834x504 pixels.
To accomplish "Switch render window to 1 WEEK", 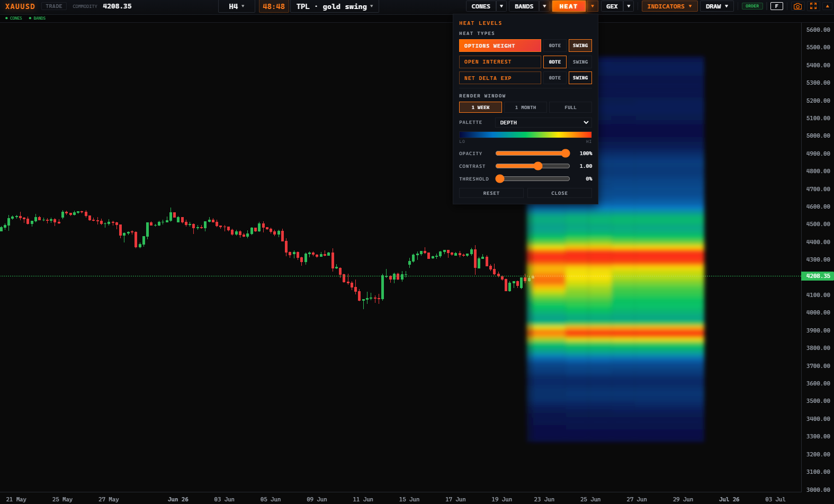I will click(480, 107).
